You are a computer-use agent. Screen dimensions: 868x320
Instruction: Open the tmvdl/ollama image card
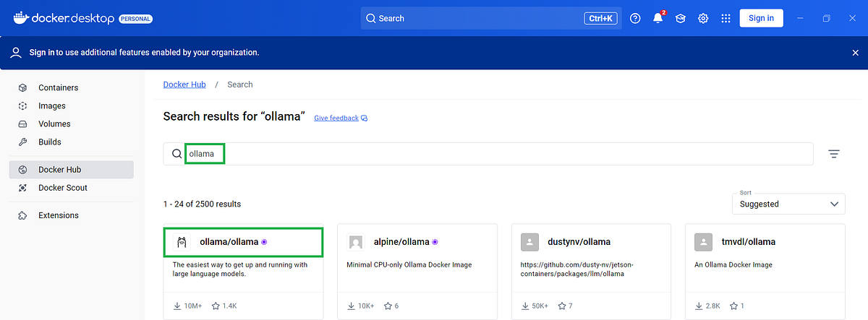click(x=765, y=272)
